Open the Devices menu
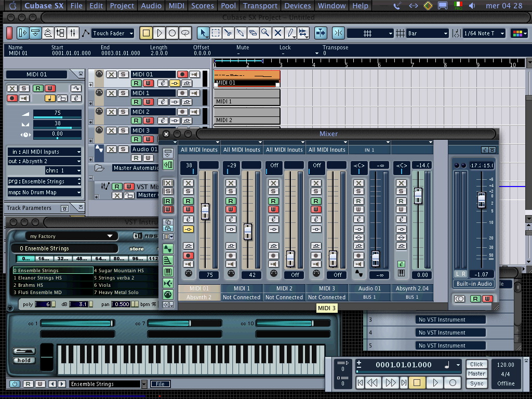This screenshot has height=399, width=532. [298, 6]
